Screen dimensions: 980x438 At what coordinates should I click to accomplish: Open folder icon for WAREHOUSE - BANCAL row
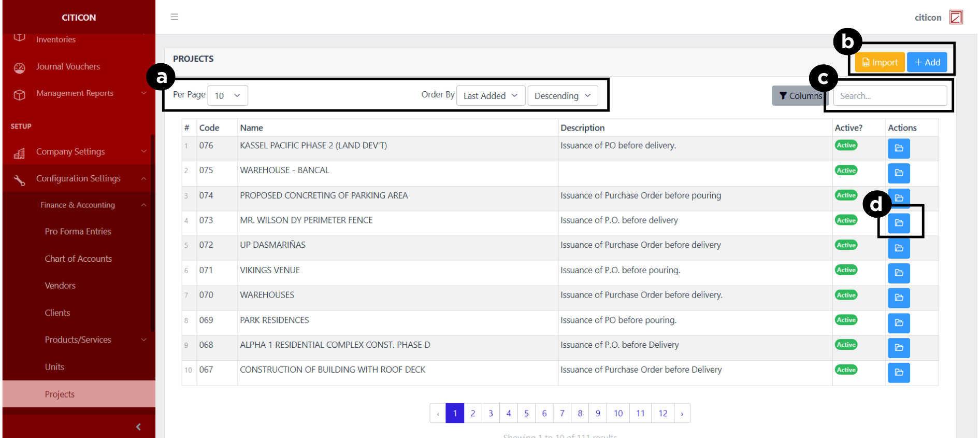tap(898, 173)
